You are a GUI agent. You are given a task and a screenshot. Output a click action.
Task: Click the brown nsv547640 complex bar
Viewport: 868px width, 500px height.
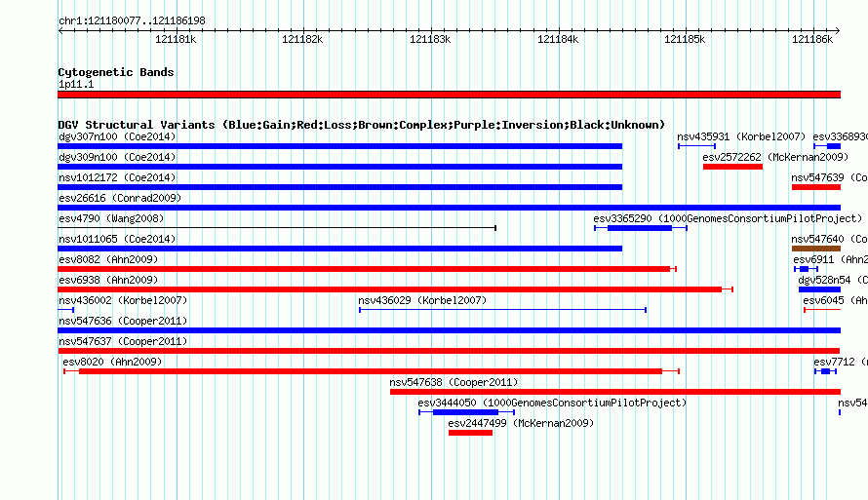coord(816,249)
